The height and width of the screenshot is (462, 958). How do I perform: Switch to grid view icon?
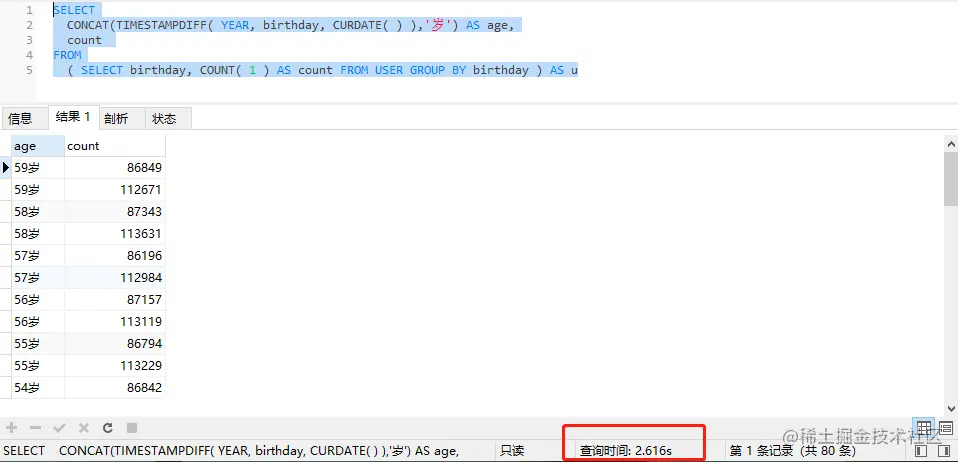(924, 427)
